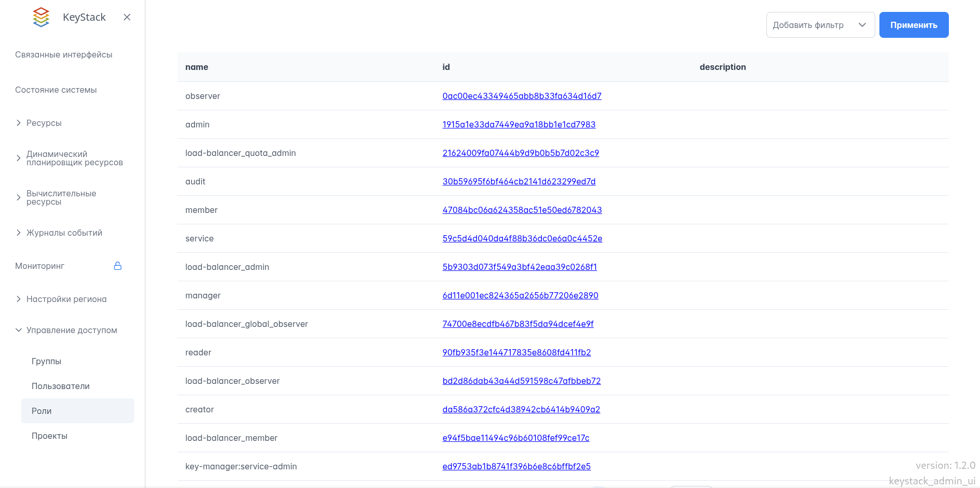980x488 pixels.
Task: Close the sidebar with the X icon
Action: tap(127, 17)
